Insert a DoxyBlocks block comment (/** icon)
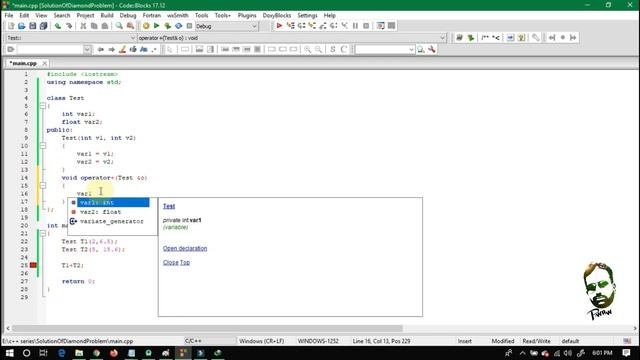This screenshot has width=640, height=360. 485,38
